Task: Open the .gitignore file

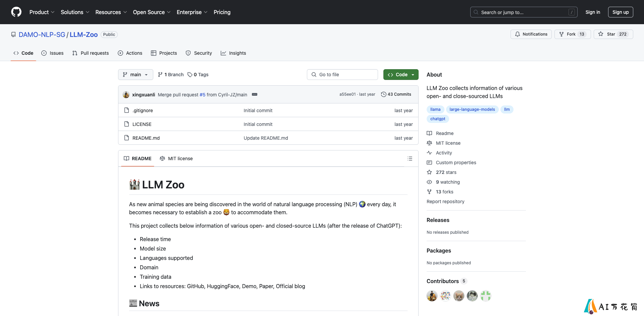Action: (143, 110)
